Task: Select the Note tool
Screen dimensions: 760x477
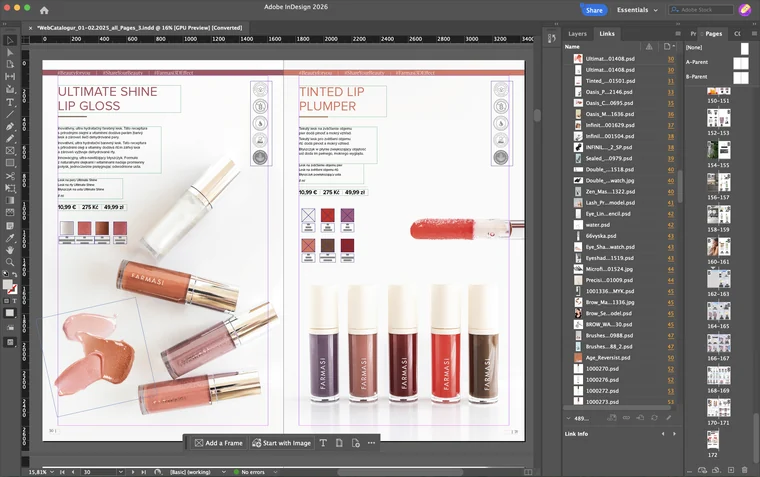Action: [x=10, y=226]
